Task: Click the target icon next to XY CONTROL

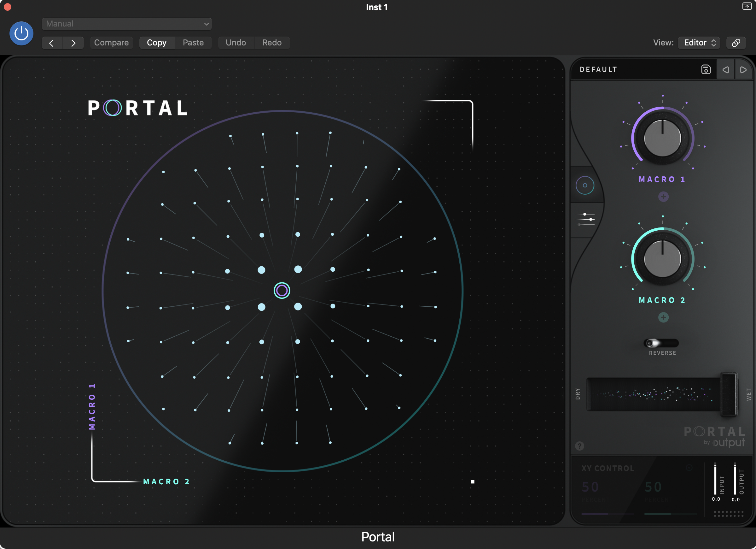Action: click(689, 468)
